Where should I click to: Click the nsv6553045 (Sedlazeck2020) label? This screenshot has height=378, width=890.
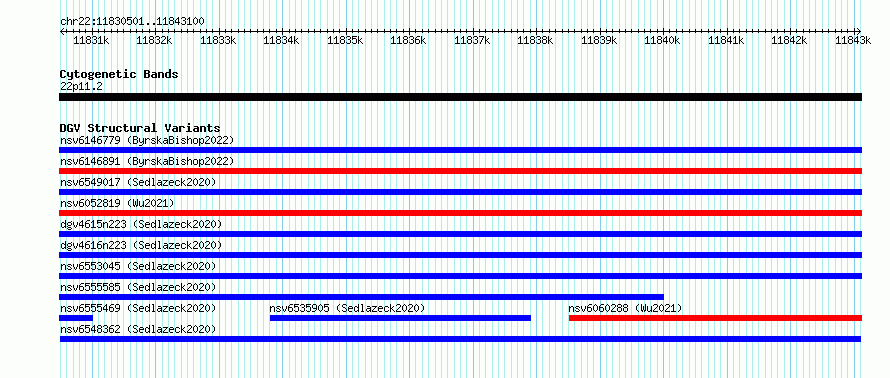138,266
